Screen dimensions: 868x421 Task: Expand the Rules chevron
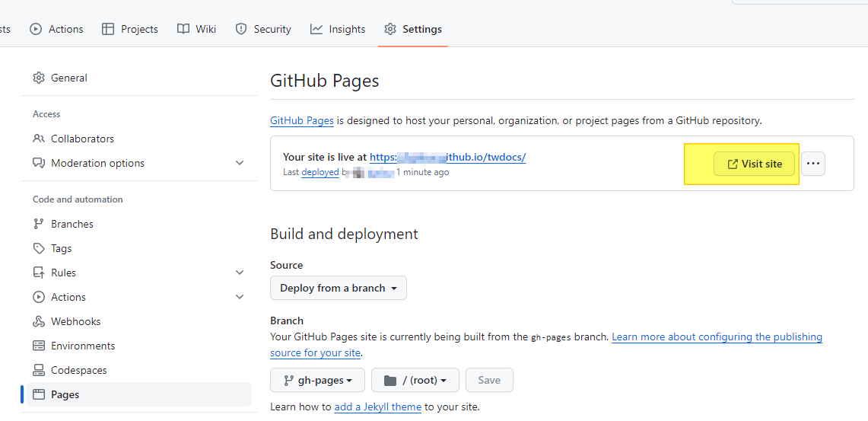(x=240, y=273)
